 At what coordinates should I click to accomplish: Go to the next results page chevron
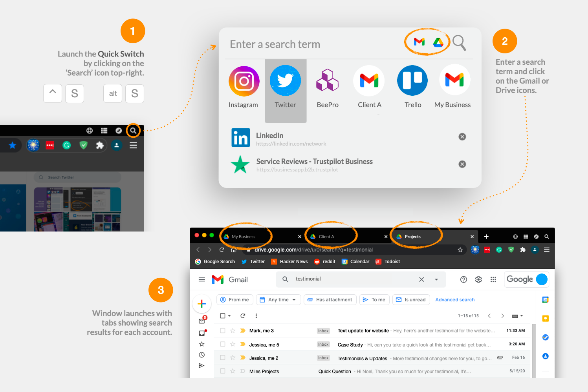502,316
